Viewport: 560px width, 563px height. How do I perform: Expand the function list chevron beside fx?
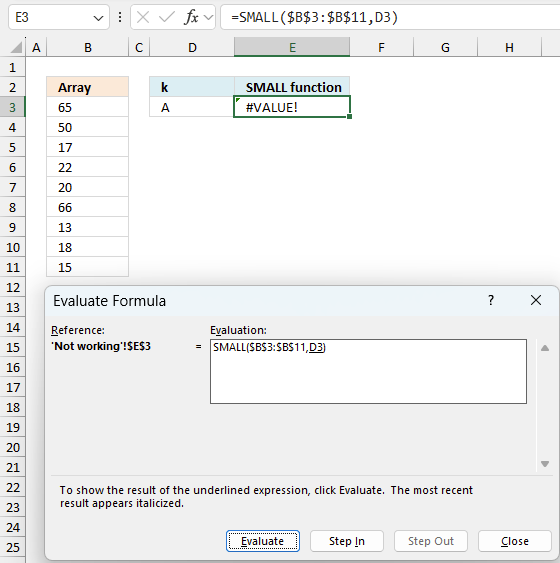tap(208, 17)
